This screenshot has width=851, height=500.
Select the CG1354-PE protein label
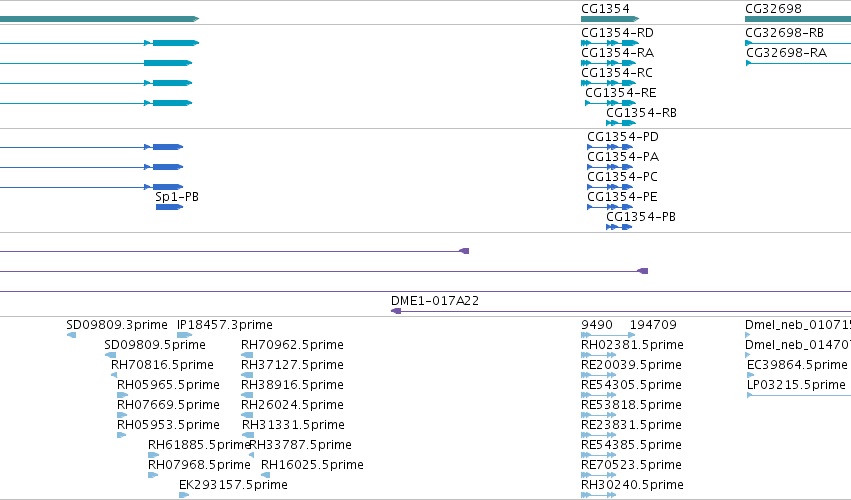click(623, 197)
